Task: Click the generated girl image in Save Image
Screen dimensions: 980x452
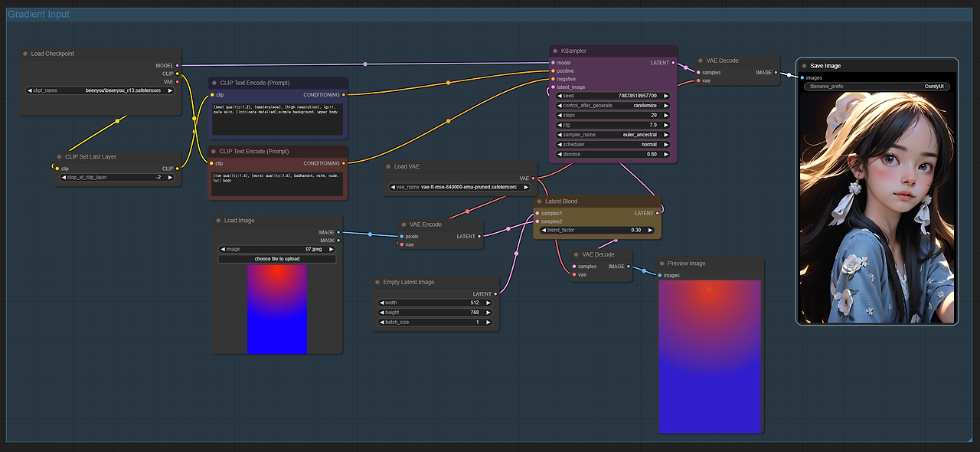Action: [877, 207]
